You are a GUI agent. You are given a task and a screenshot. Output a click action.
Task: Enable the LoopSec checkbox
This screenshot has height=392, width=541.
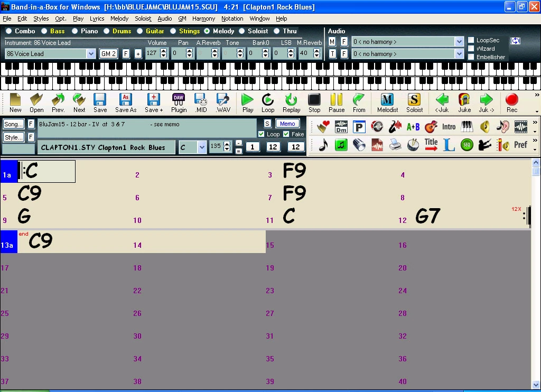(471, 40)
